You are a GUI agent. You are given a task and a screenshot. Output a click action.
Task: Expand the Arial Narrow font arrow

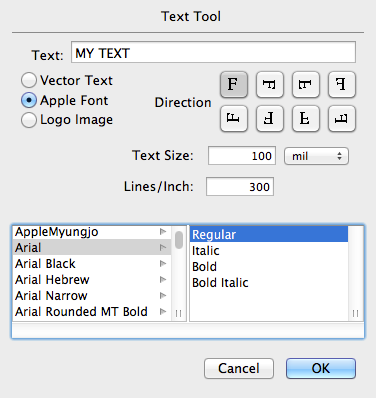click(163, 296)
